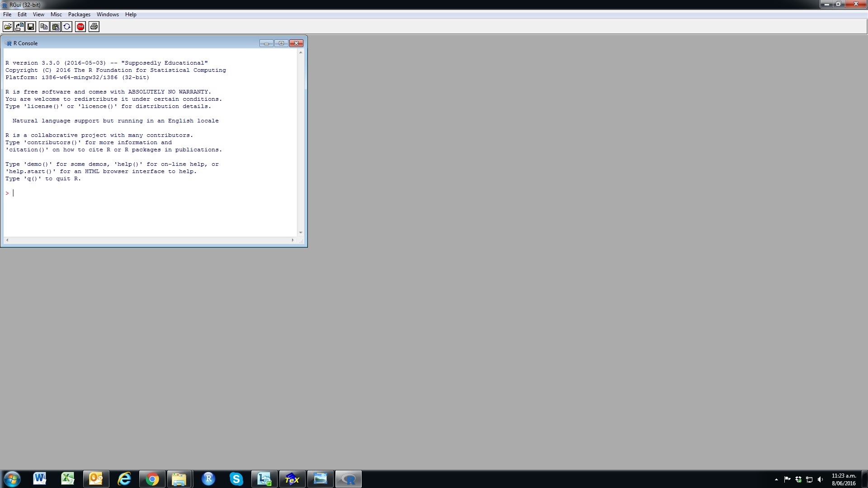Click the Copy and paste arrows icon
The width and height of the screenshot is (868, 488).
tap(67, 27)
